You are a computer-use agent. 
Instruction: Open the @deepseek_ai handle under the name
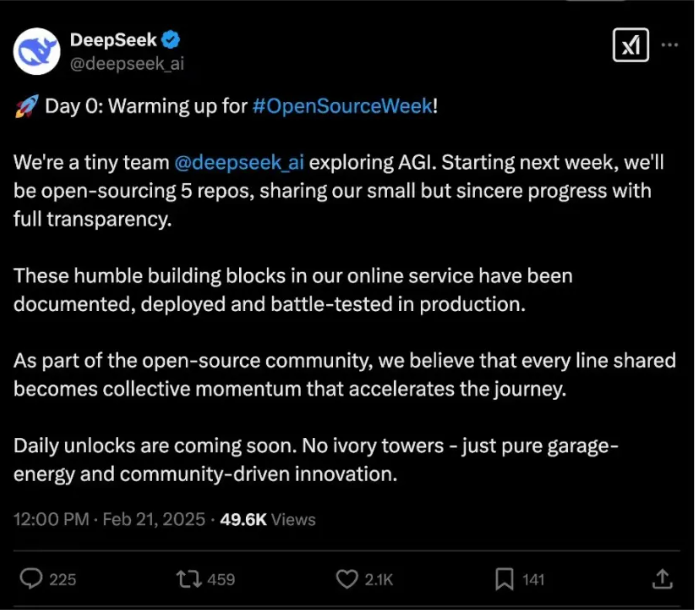(x=126, y=63)
